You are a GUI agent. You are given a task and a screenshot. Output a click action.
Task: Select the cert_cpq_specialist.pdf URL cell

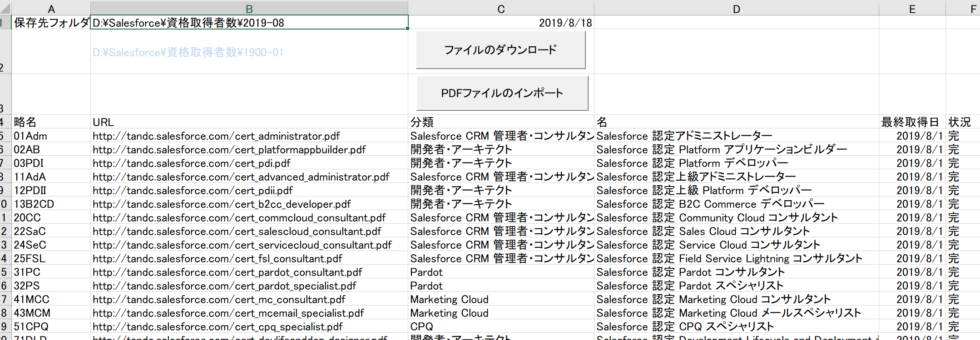(249, 326)
